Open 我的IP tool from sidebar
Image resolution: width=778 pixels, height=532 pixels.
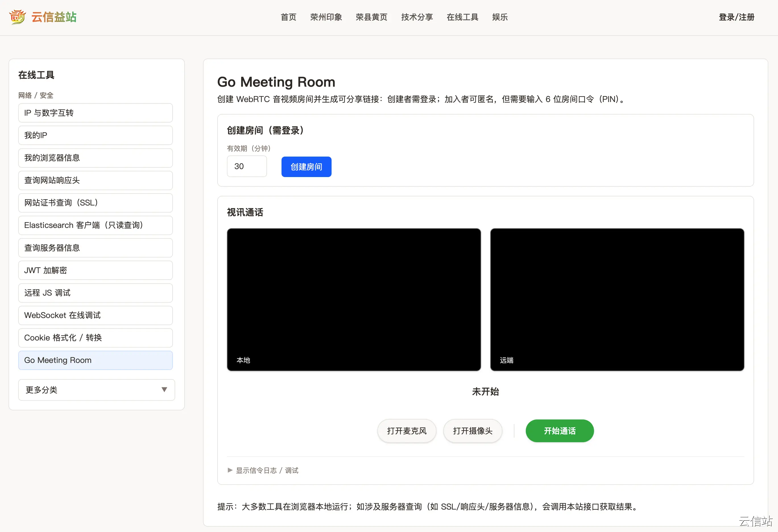[x=96, y=135]
